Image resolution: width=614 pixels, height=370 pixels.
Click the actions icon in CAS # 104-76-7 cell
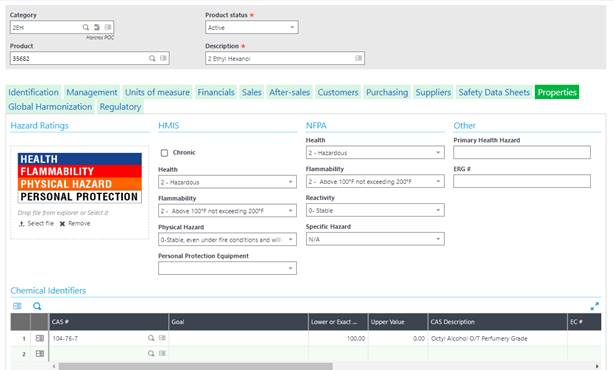click(163, 338)
